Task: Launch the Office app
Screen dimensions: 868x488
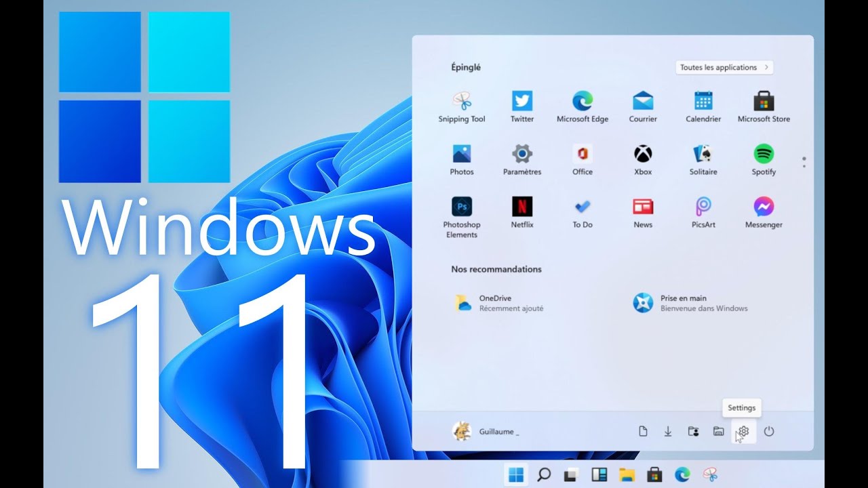Action: [583, 160]
